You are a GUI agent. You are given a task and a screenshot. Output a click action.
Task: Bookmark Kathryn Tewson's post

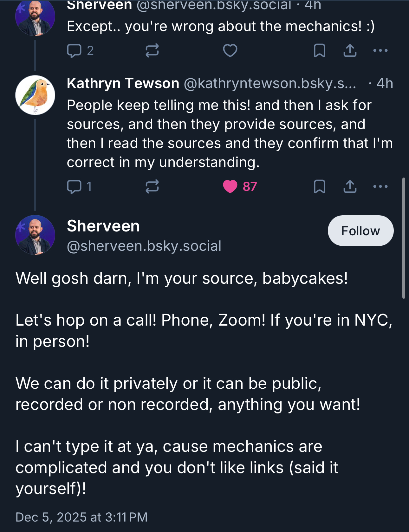coord(319,186)
